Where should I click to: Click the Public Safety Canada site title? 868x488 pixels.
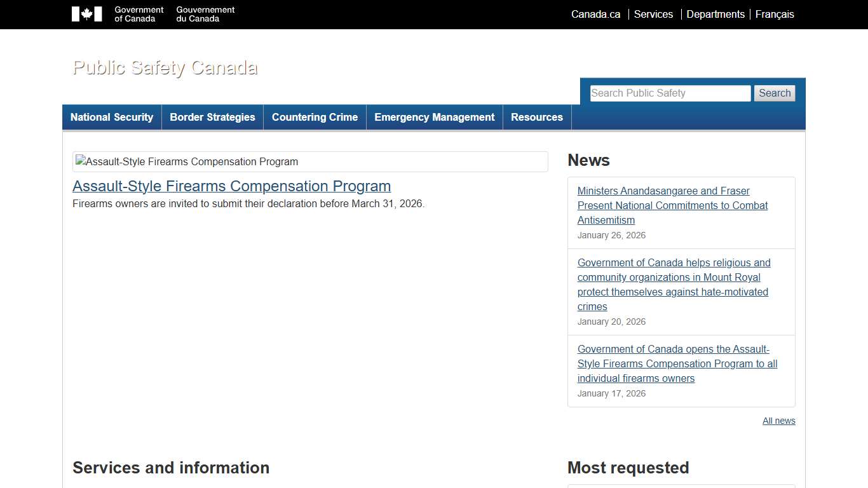[x=165, y=67]
